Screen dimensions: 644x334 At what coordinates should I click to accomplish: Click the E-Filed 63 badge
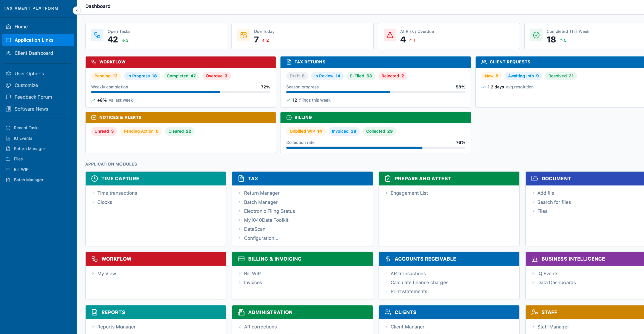361,76
